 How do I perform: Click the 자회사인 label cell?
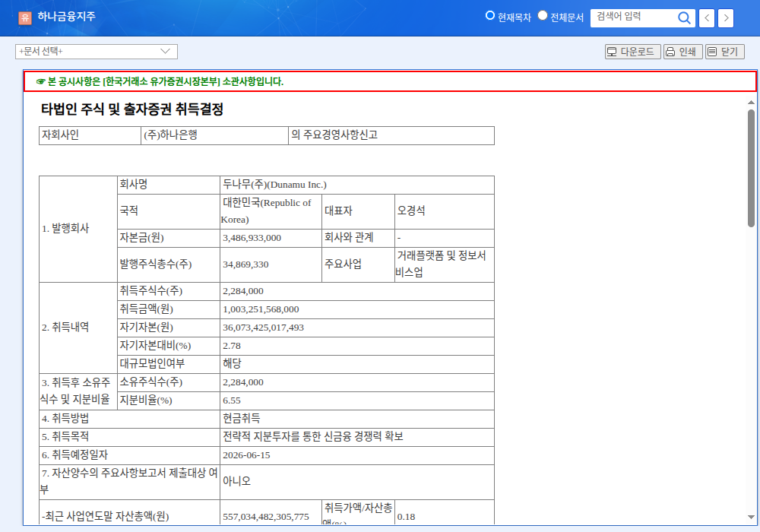pos(90,135)
